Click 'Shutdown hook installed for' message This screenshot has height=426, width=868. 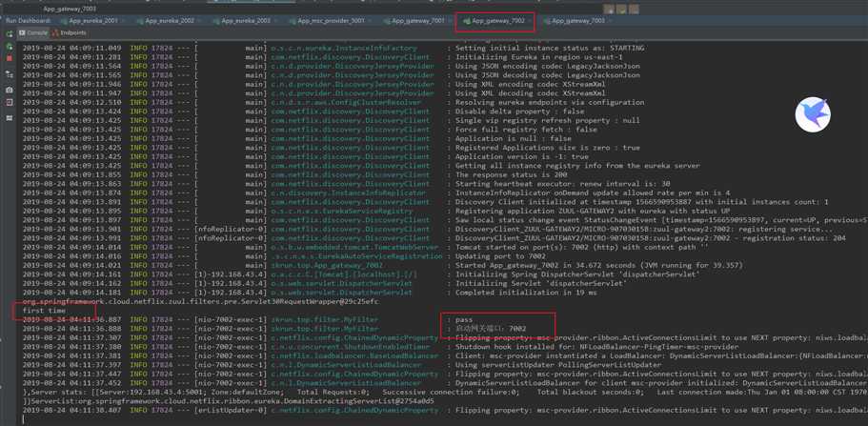point(596,347)
